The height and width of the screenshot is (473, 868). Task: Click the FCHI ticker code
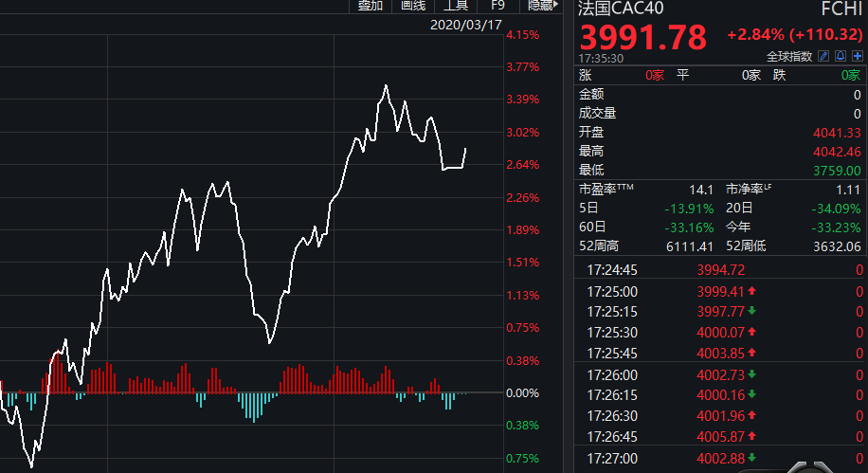(x=841, y=9)
